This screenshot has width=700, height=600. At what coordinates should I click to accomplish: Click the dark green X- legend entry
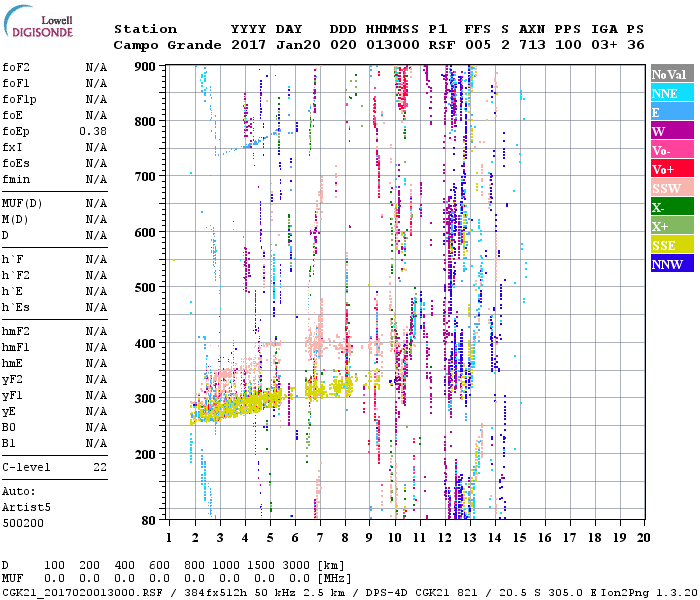tap(671, 207)
